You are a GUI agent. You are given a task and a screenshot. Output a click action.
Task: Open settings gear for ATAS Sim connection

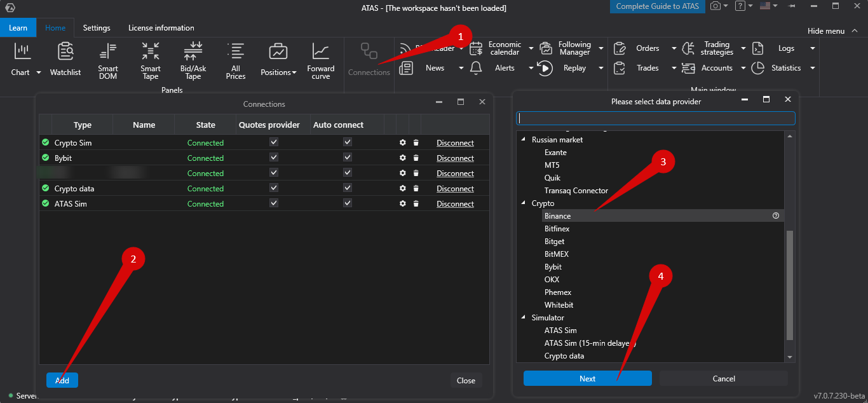tap(403, 203)
